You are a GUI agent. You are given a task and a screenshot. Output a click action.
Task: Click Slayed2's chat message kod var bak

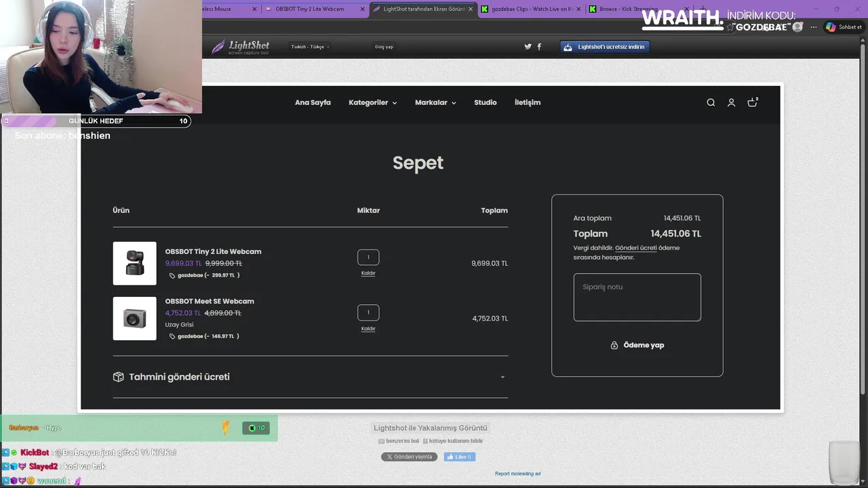tap(85, 466)
